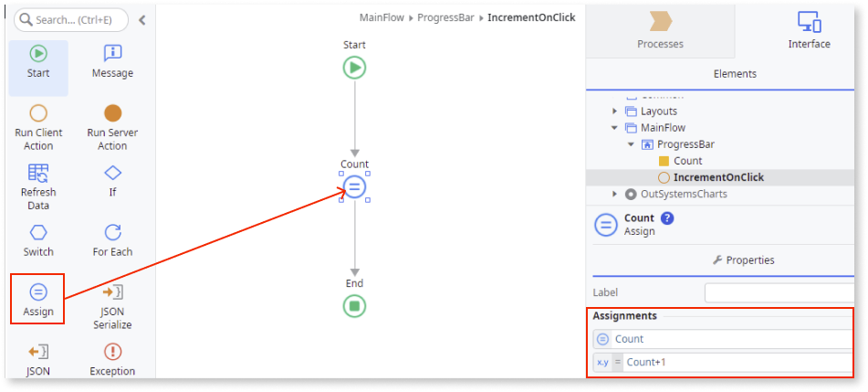Image resolution: width=868 pixels, height=392 pixels.
Task: Choose the Switch tool
Action: click(x=38, y=240)
